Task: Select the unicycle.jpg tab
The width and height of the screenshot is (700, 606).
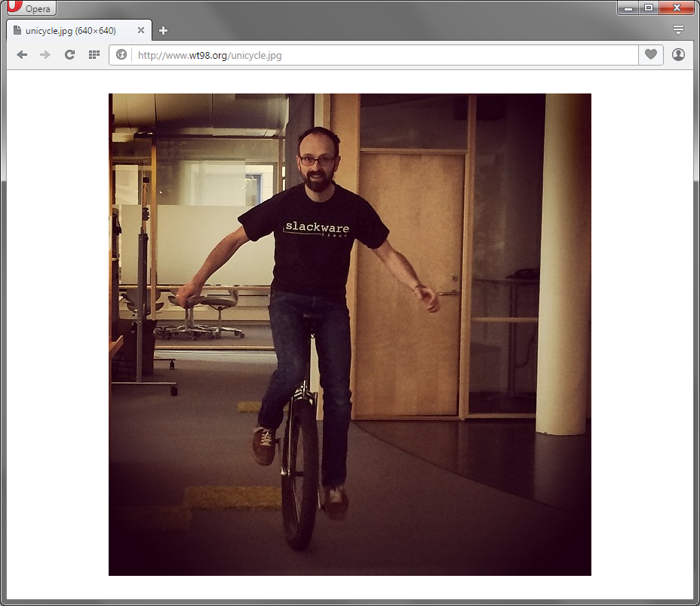Action: click(79, 30)
